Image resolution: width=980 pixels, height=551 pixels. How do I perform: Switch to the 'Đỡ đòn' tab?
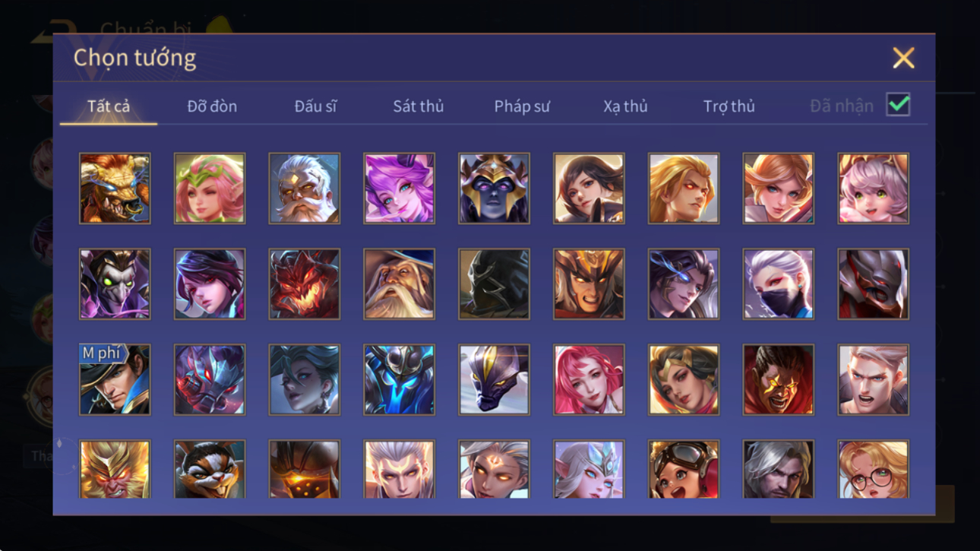point(212,106)
